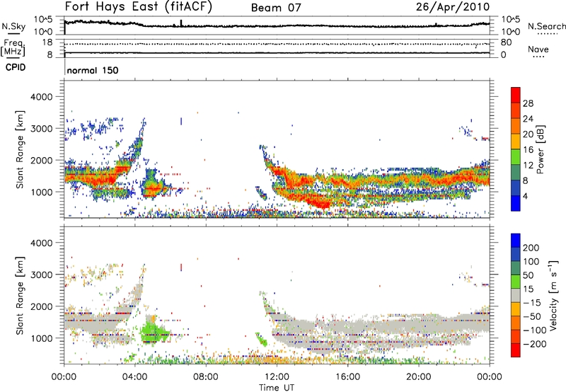Viewport: 566px width, 392px height.
Task: Click the 08:00 time tick label
Action: click(x=206, y=377)
